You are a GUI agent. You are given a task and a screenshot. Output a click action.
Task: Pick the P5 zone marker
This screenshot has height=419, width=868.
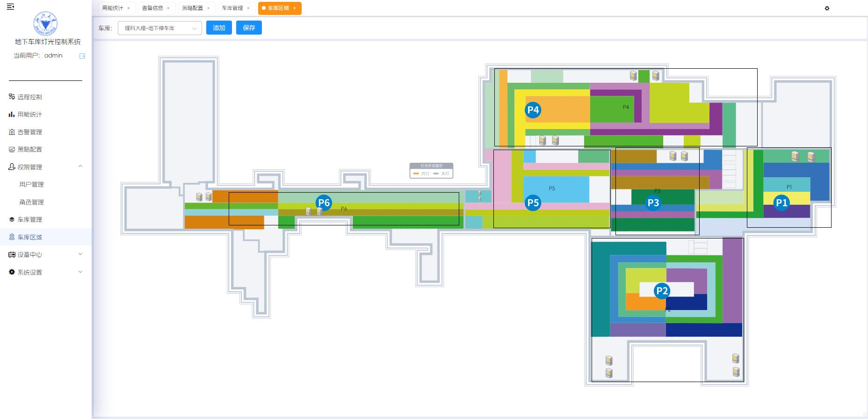533,202
